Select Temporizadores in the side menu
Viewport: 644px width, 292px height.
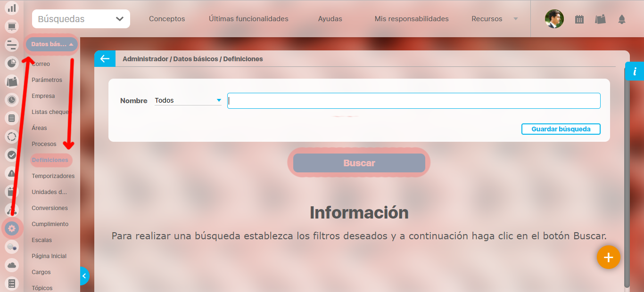53,176
